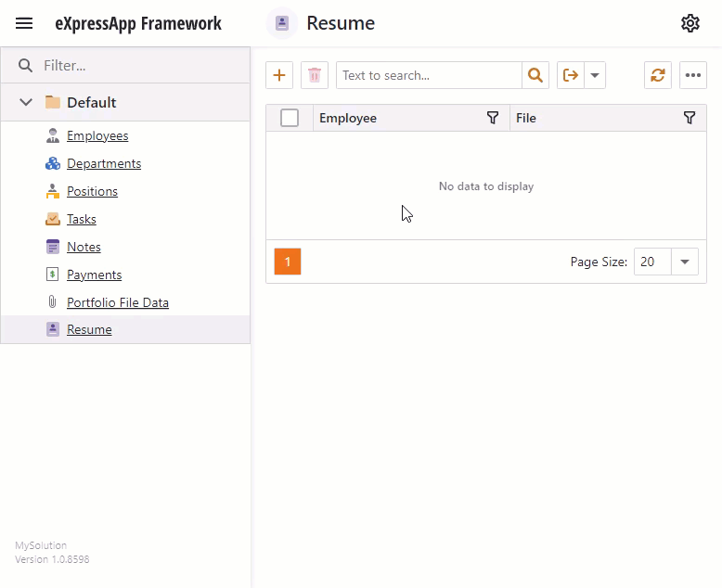Click the Resume icon in sidebar
Viewport: 722px width, 588px height.
(53, 329)
